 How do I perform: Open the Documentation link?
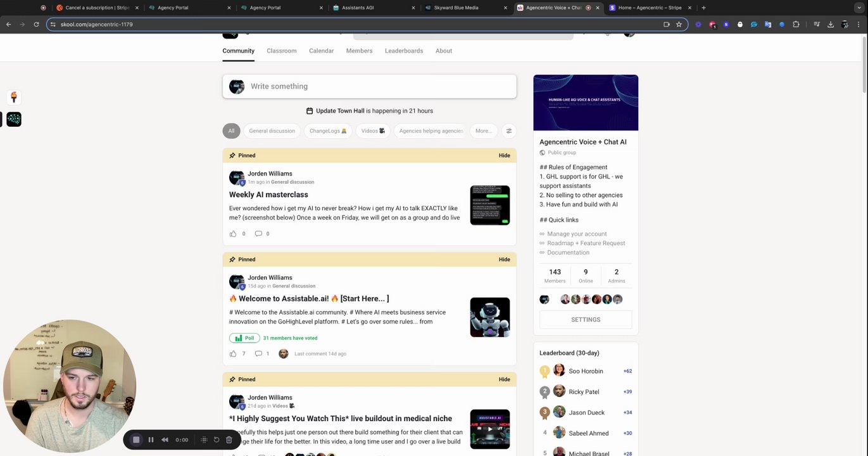569,253
